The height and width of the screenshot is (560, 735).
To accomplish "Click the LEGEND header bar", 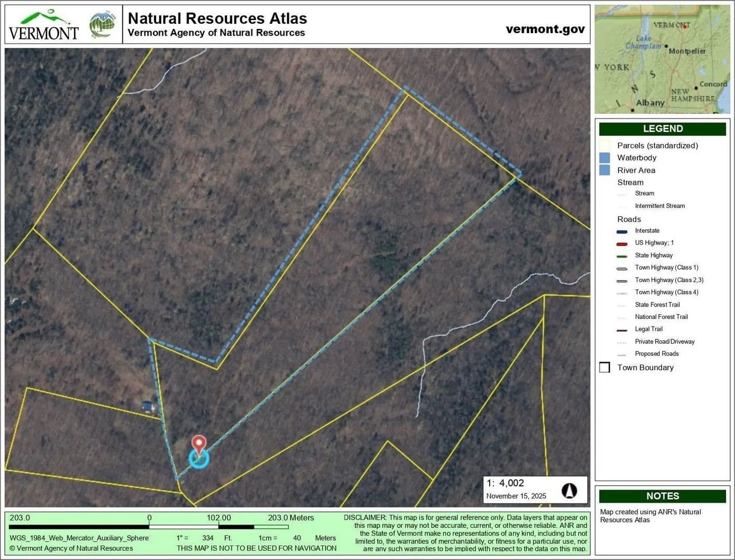I will (662, 129).
